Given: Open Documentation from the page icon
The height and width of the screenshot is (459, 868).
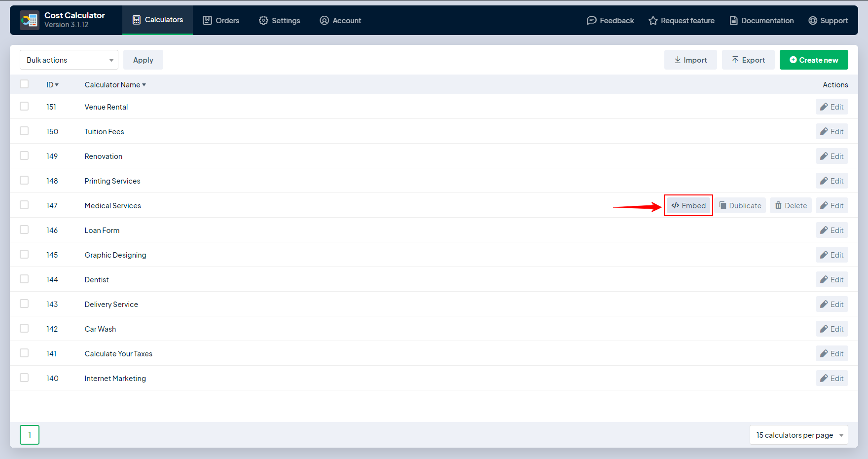Looking at the screenshot, I should click(x=733, y=20).
